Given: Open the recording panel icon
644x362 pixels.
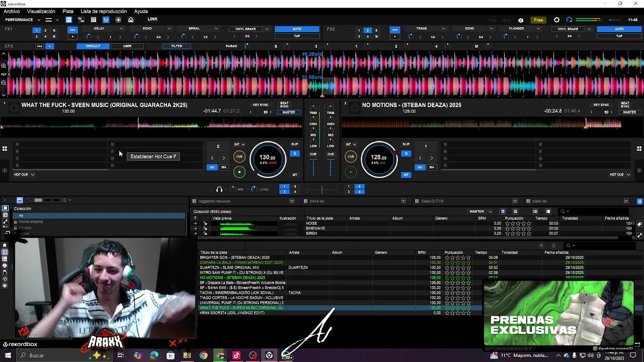Looking at the screenshot, I should (x=118, y=20).
